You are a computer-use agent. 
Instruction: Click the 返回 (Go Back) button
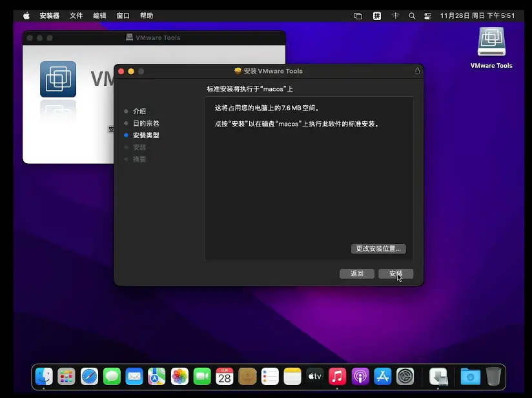(x=357, y=274)
